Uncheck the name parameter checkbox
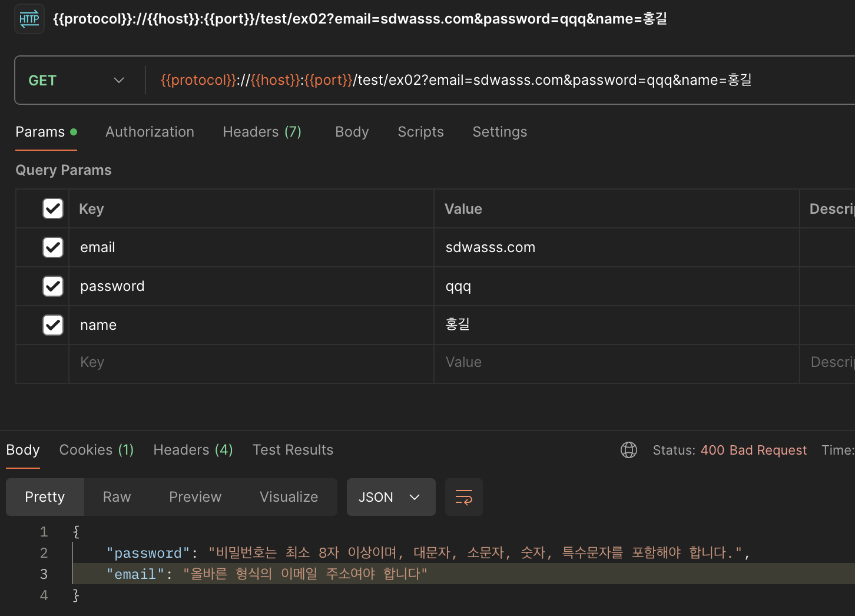855x616 pixels. coord(53,325)
